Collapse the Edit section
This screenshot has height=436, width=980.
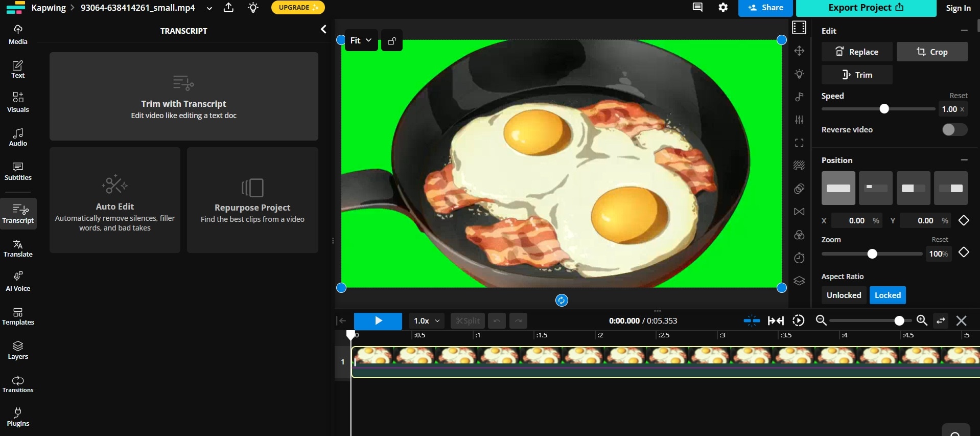964,31
